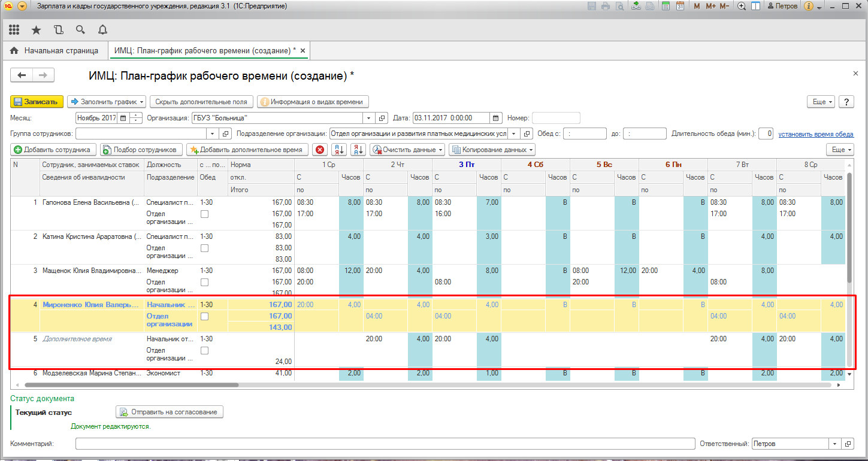Open notifications bell icon
Image resolution: width=868 pixels, height=461 pixels.
point(102,29)
